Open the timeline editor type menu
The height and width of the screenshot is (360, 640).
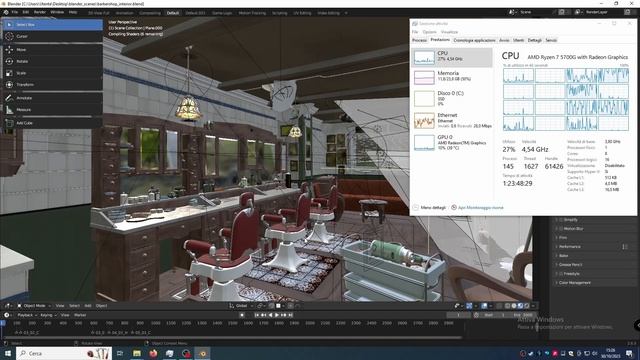(7, 315)
